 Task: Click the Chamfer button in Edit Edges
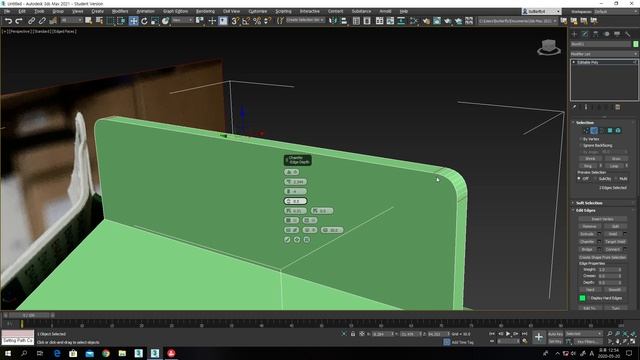[x=587, y=242]
